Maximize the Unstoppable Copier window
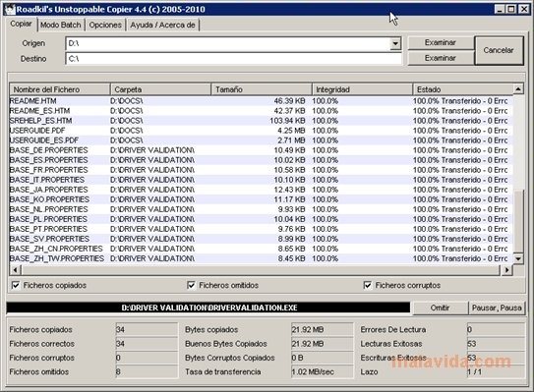 [511, 9]
